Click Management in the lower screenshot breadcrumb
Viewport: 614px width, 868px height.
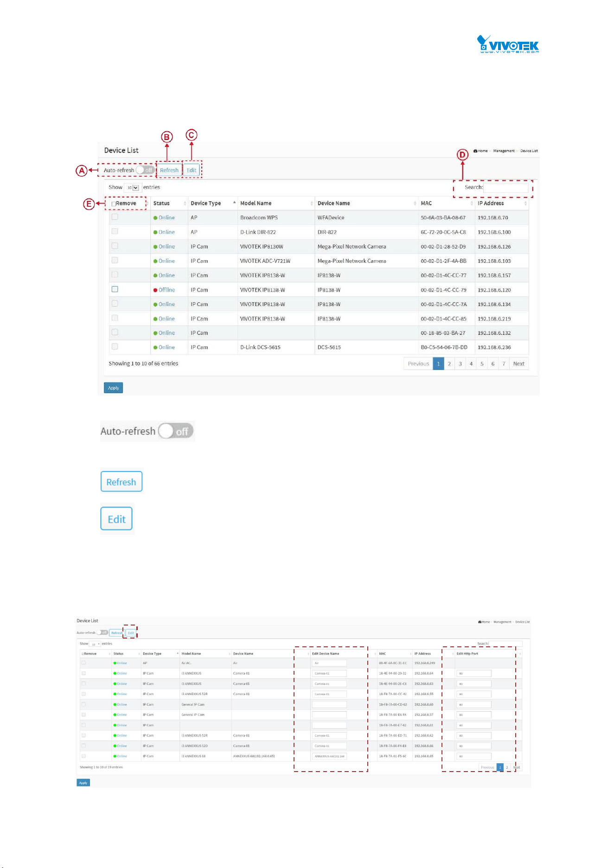[502, 622]
